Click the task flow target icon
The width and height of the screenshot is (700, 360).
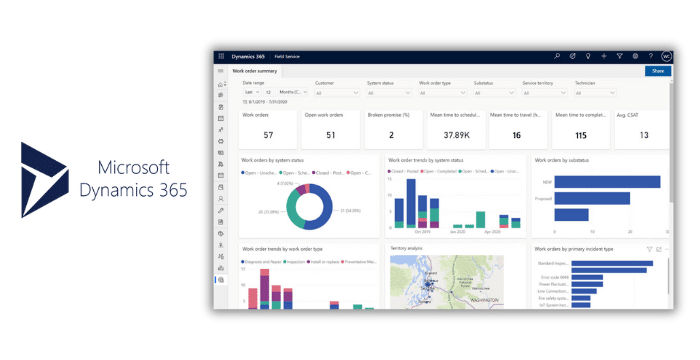click(573, 56)
